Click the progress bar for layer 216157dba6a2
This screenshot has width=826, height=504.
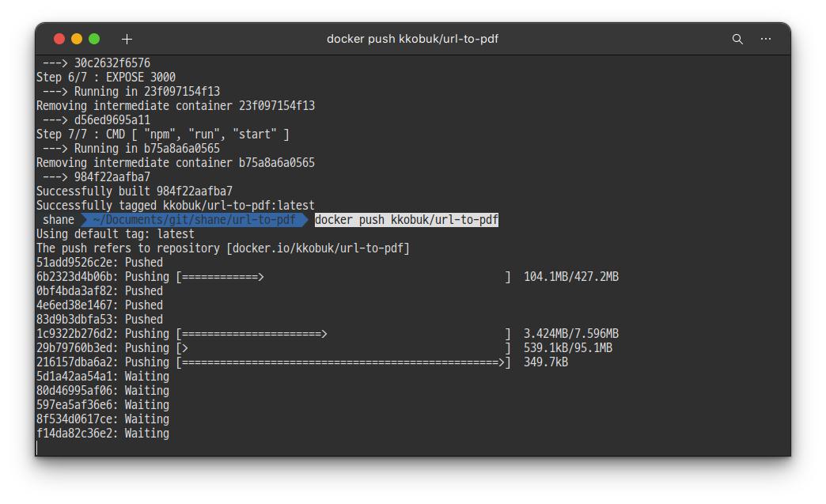343,362
